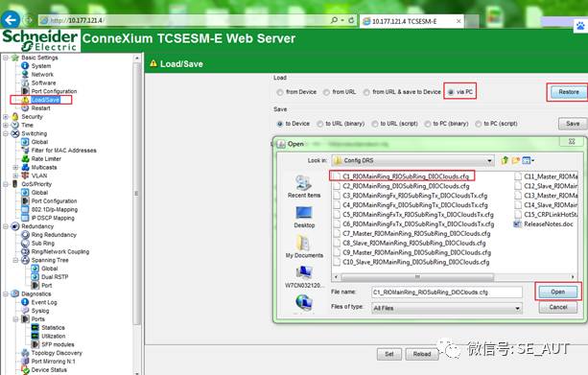Select Save 'to Device' radio button
This screenshot has height=375, width=588.
tap(280, 124)
